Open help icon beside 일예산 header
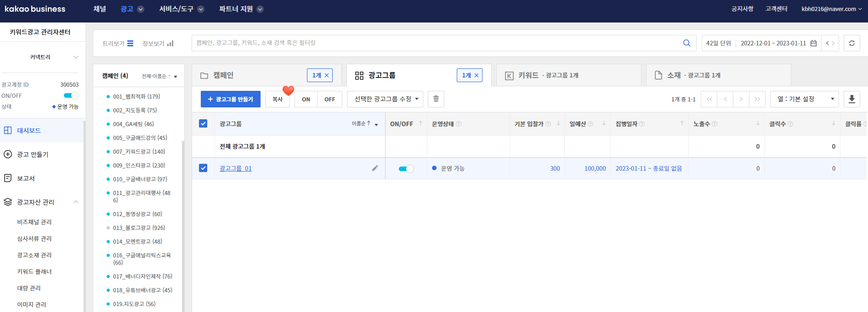The image size is (868, 312). [x=590, y=124]
